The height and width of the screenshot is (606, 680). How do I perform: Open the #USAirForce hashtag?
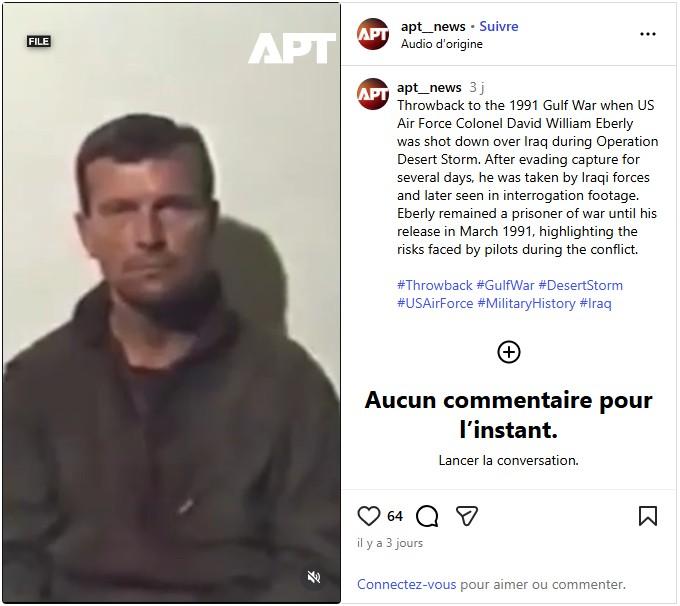pos(435,303)
